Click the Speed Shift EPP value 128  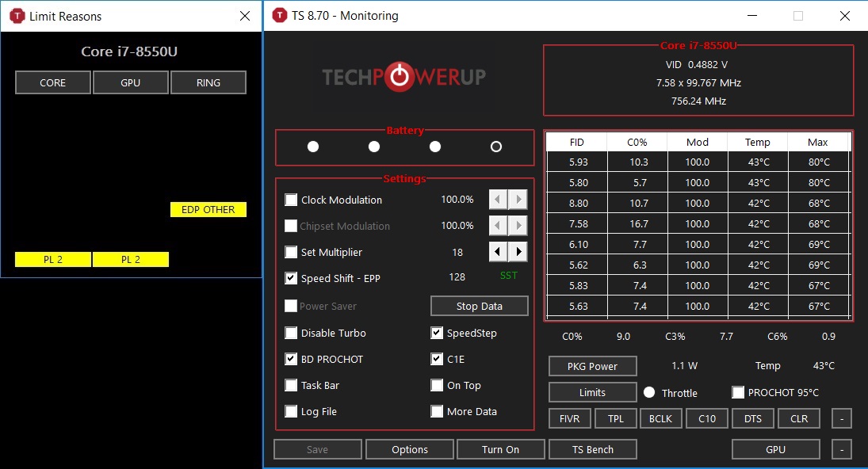coord(457,277)
